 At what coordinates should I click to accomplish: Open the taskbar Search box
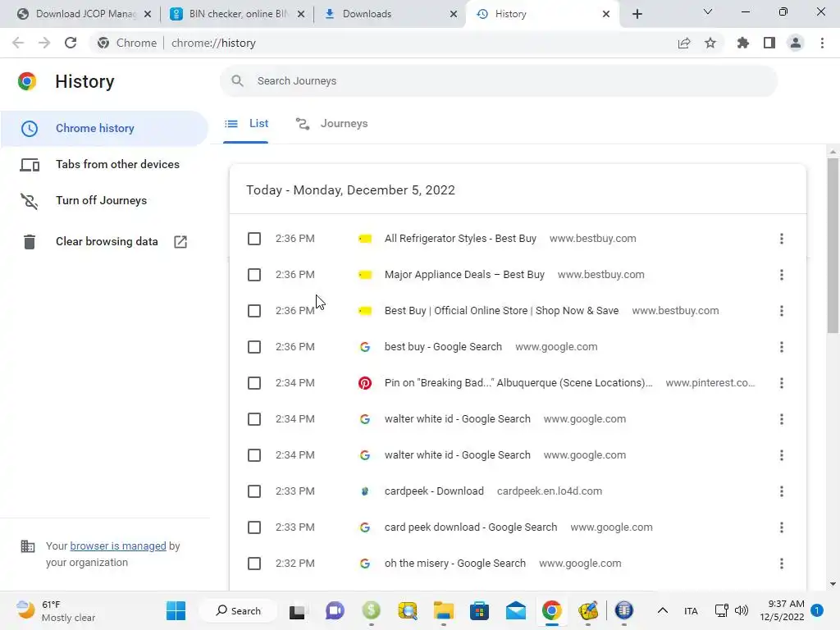coord(239,610)
